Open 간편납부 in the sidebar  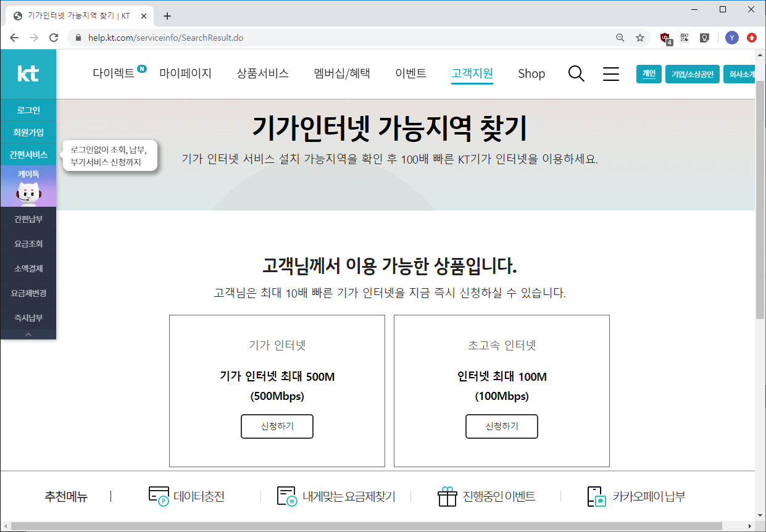(28, 218)
